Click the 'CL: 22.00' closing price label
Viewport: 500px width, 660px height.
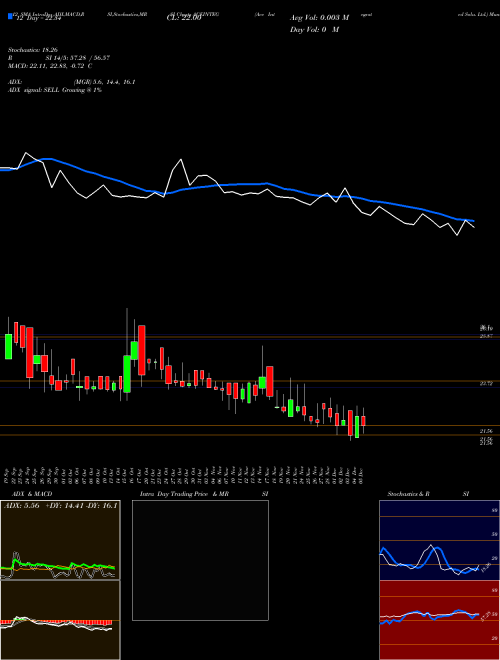[x=184, y=18]
